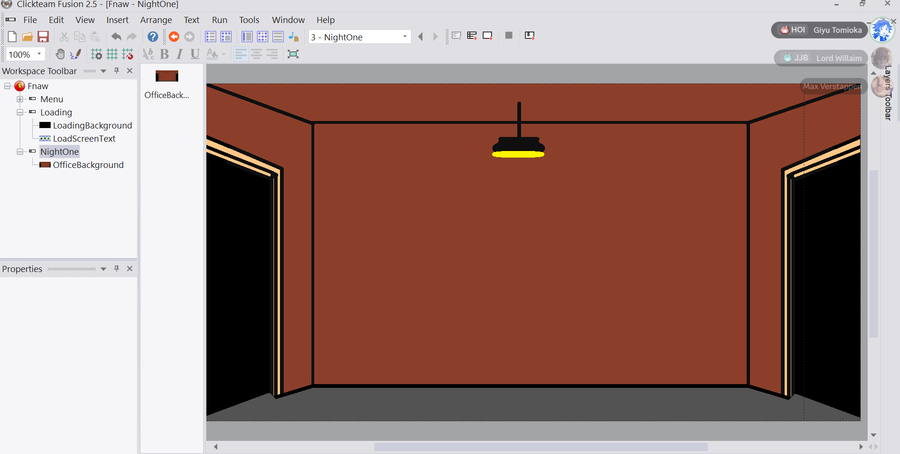Select LoadScreenText in workspace tree
900x454 pixels.
84,138
